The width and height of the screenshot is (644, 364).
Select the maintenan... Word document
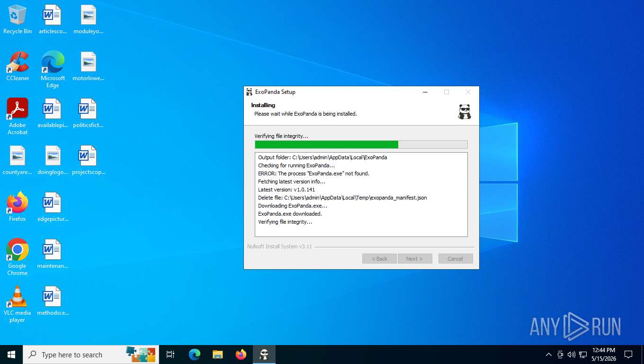53,255
